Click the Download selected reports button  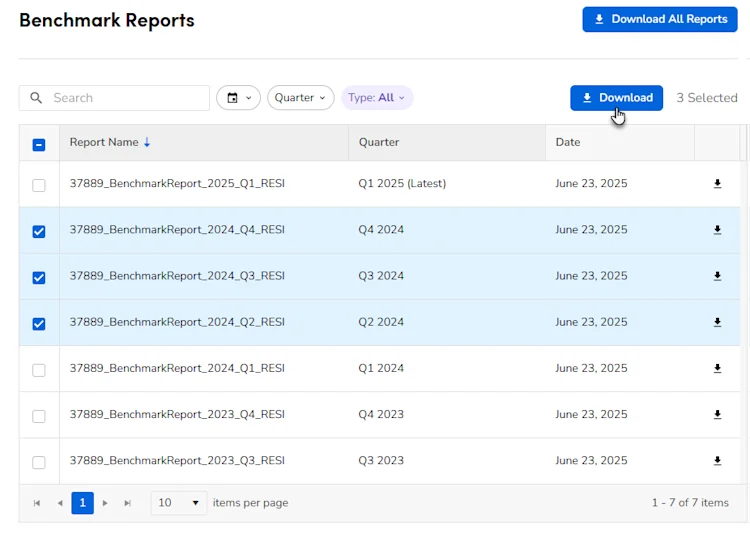(616, 98)
